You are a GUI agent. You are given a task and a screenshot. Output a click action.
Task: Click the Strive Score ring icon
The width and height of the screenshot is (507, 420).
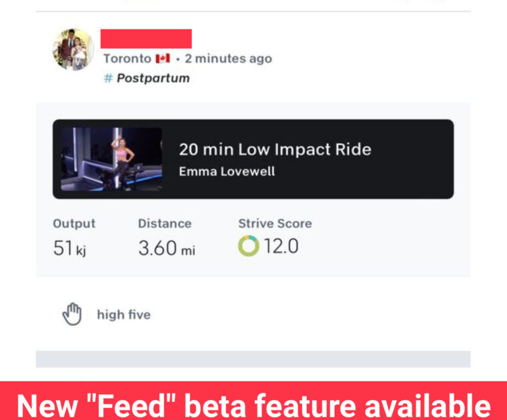pos(248,247)
